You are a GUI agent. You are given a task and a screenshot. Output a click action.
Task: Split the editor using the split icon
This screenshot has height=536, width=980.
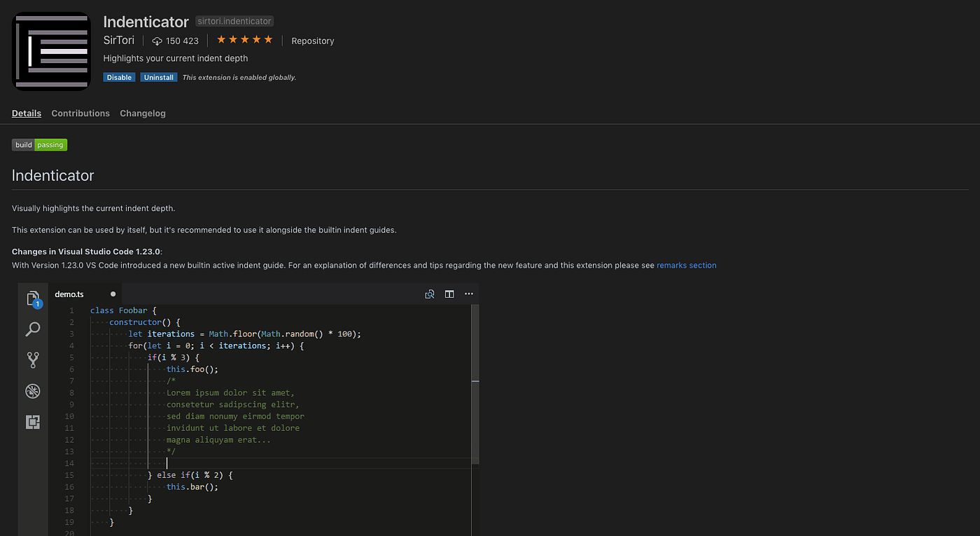449,294
